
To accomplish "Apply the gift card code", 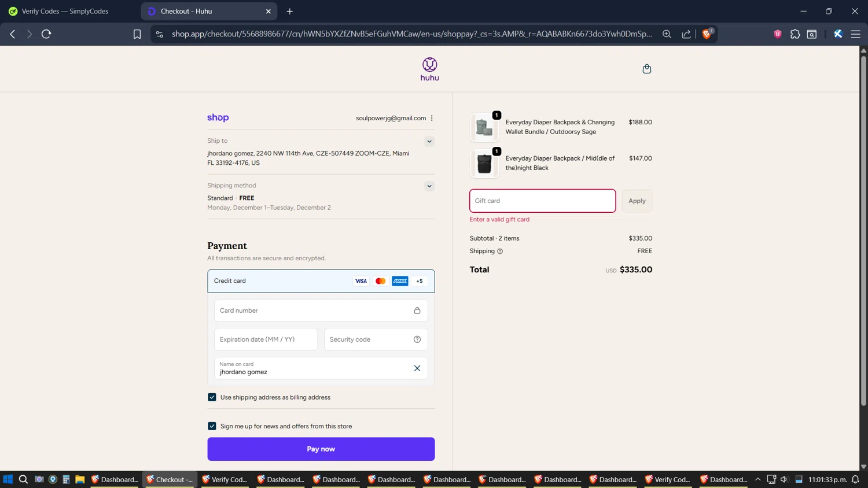I will [637, 201].
